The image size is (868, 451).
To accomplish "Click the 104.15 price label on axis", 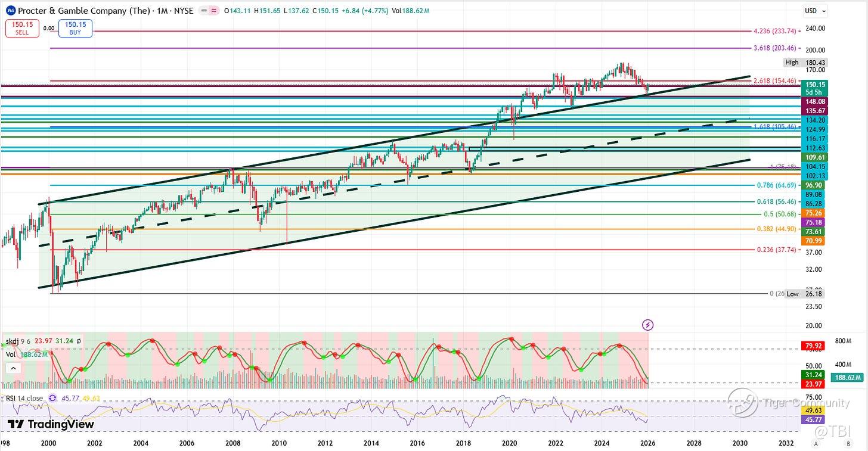I will click(x=815, y=167).
